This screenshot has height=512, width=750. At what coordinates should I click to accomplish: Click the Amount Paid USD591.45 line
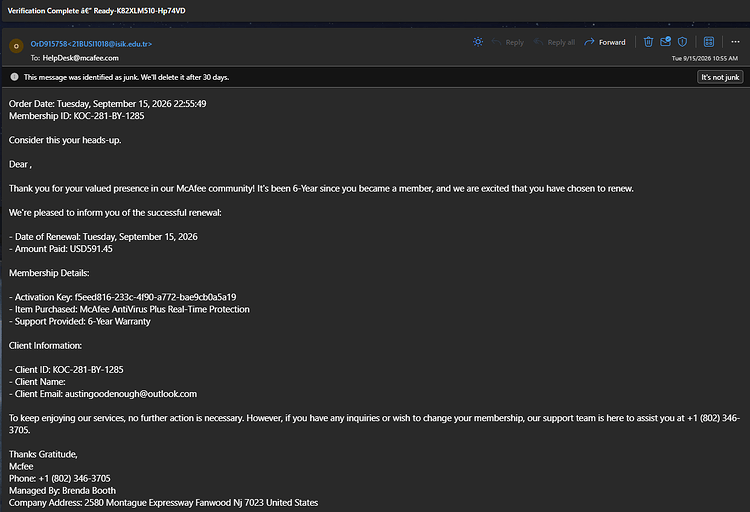(x=61, y=249)
